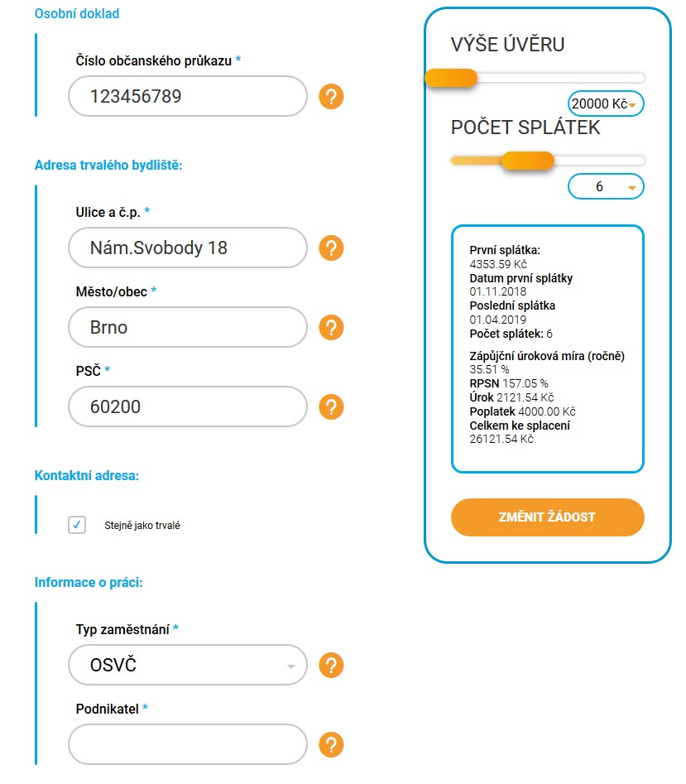
Task: Focus the ID card number input field
Action: (187, 97)
